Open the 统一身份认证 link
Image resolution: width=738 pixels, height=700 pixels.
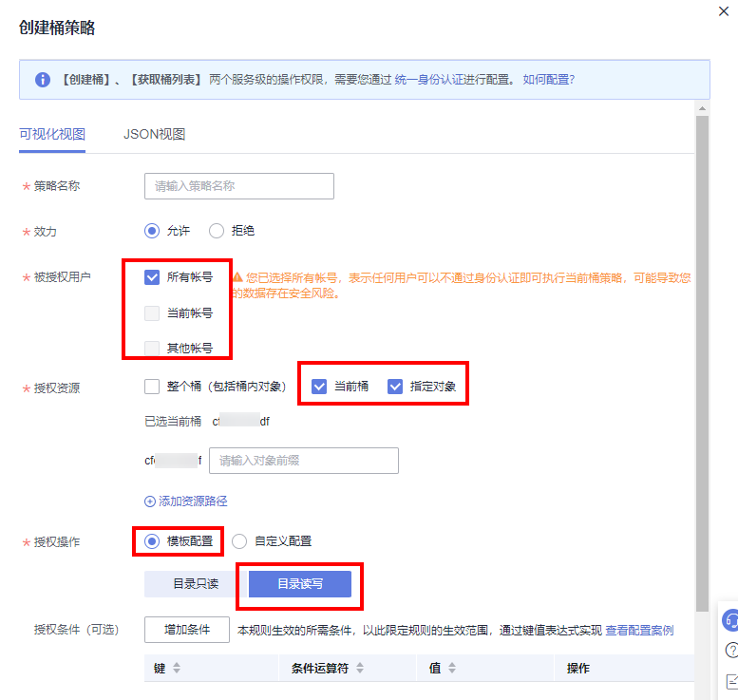[428, 80]
